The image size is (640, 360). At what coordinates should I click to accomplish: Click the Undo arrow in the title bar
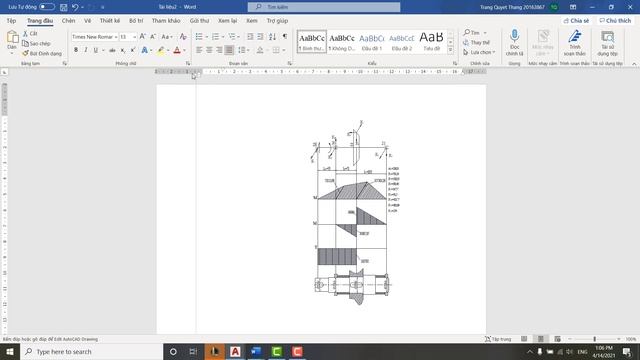pos(75,7)
